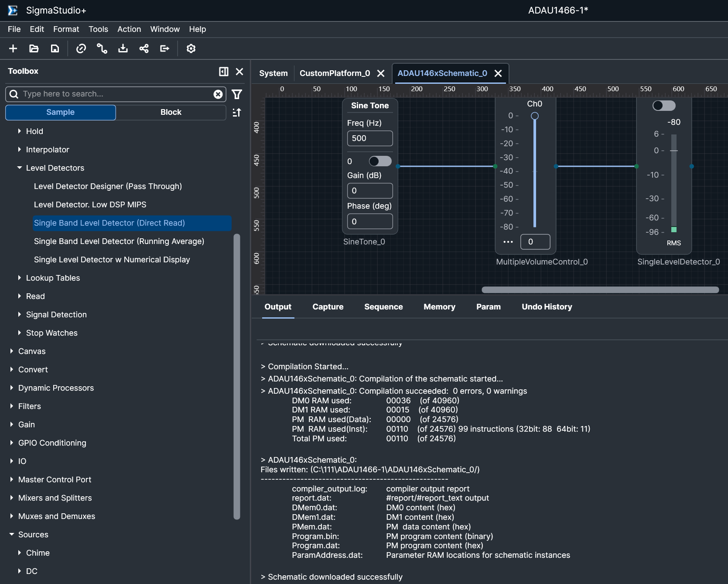
Task: Select Single Level Detector w Numerical Display
Action: coord(112,260)
